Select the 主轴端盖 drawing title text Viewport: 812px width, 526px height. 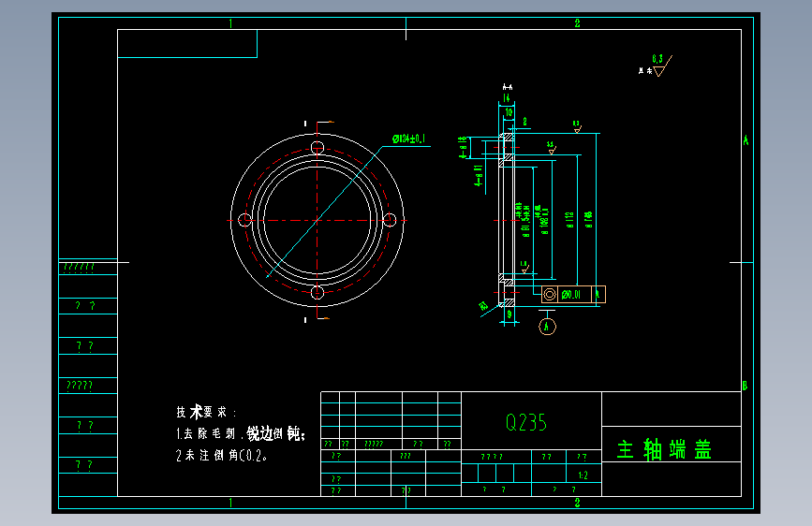point(664,449)
